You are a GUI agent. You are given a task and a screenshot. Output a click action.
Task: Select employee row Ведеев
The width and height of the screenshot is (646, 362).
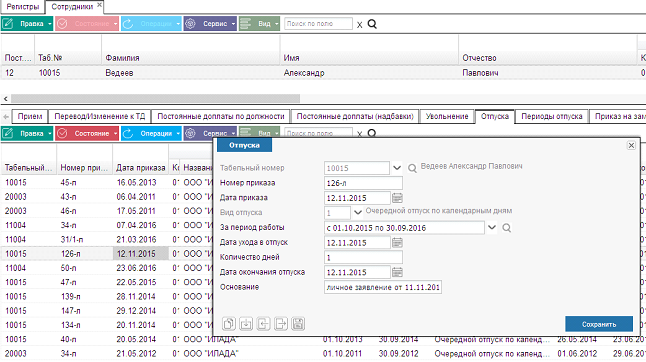pos(323,73)
